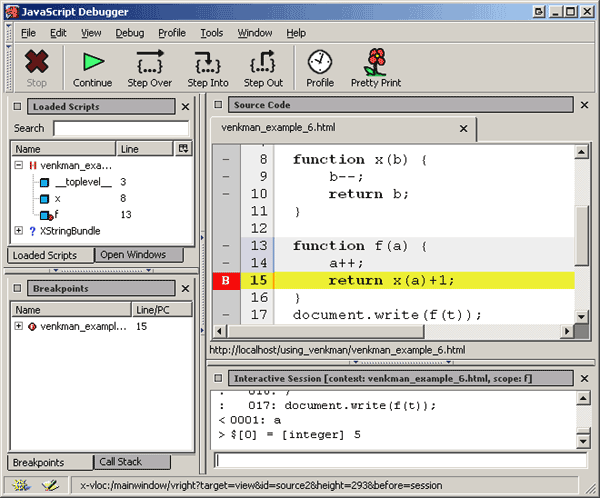Viewport: 600px width, 498px height.
Task: Click the JavaScript Debugger title bar app icon
Action: click(11, 11)
